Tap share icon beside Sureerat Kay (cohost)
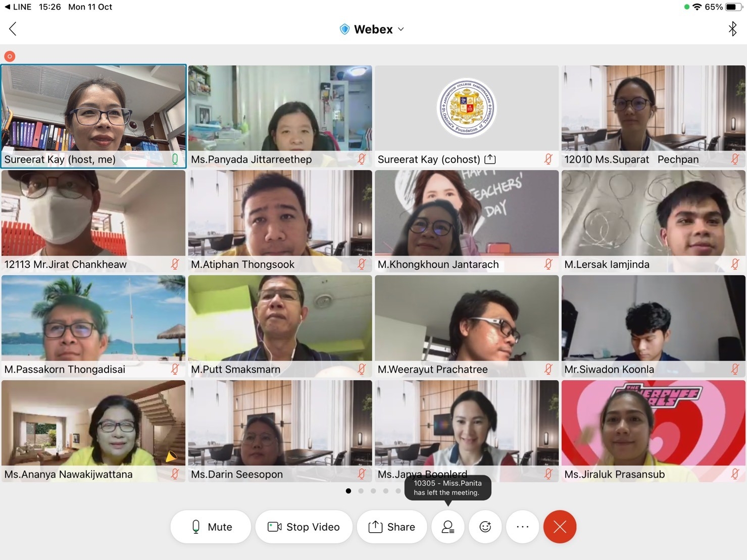 click(x=490, y=160)
